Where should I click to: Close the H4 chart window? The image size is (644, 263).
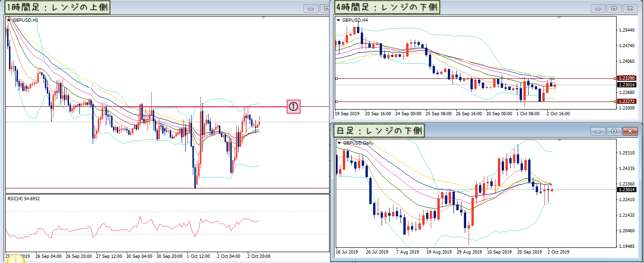pos(629,8)
